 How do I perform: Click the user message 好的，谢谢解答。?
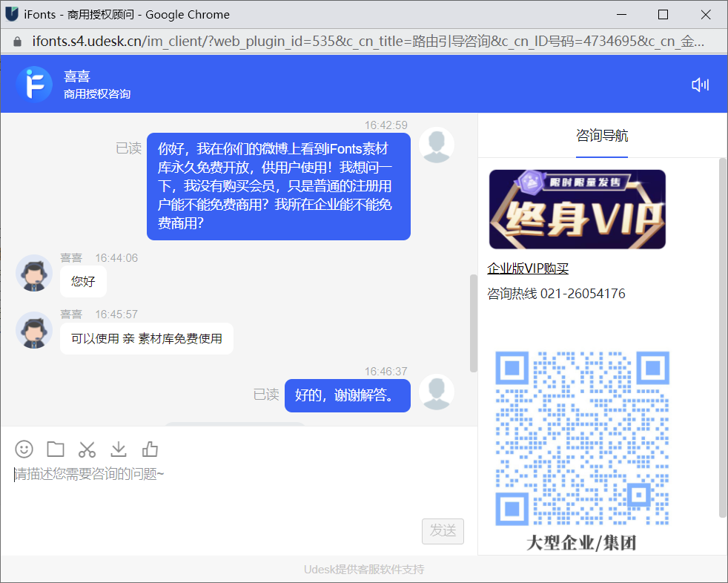[347, 395]
